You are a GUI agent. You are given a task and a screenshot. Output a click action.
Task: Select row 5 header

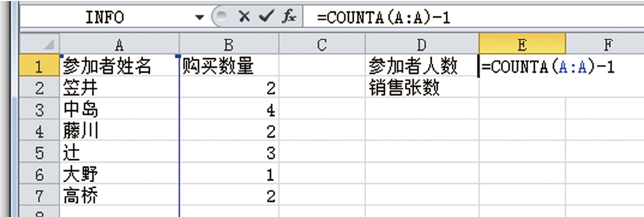tap(38, 153)
